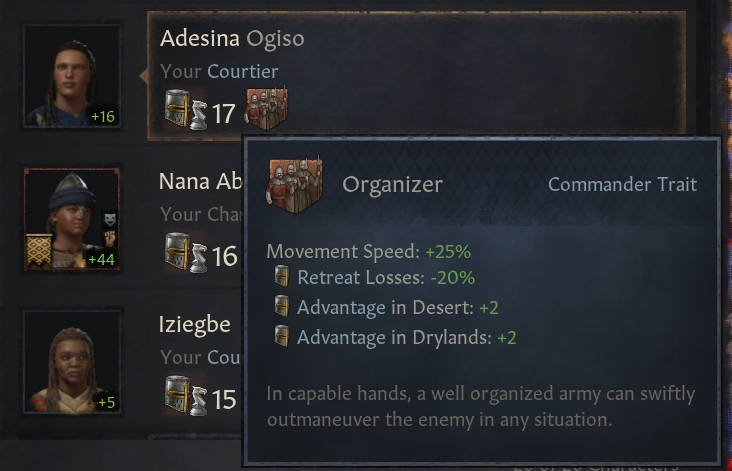Screen dimensions: 732x471
Task: Click the mask icon beside Nana's portrait
Action: click(109, 218)
